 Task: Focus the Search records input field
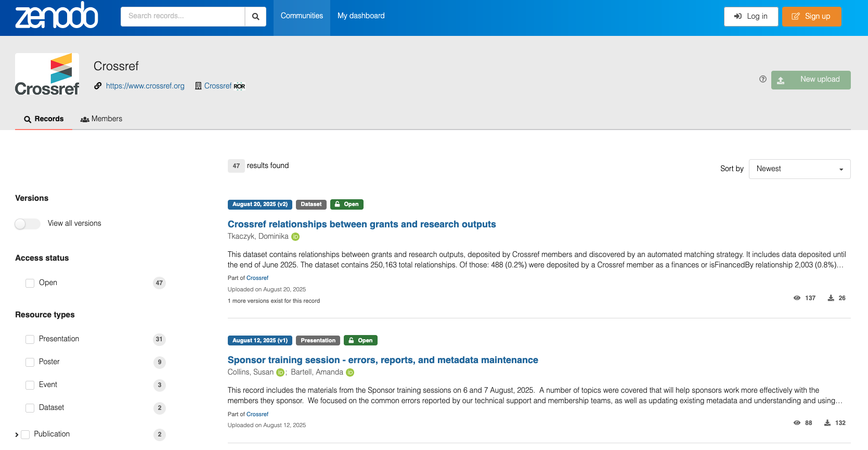(183, 17)
